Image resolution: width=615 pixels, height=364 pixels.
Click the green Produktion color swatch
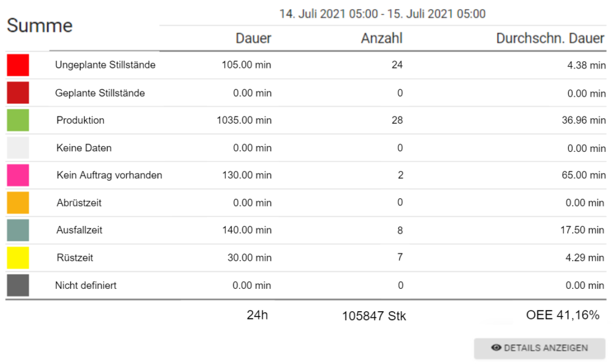click(x=18, y=120)
